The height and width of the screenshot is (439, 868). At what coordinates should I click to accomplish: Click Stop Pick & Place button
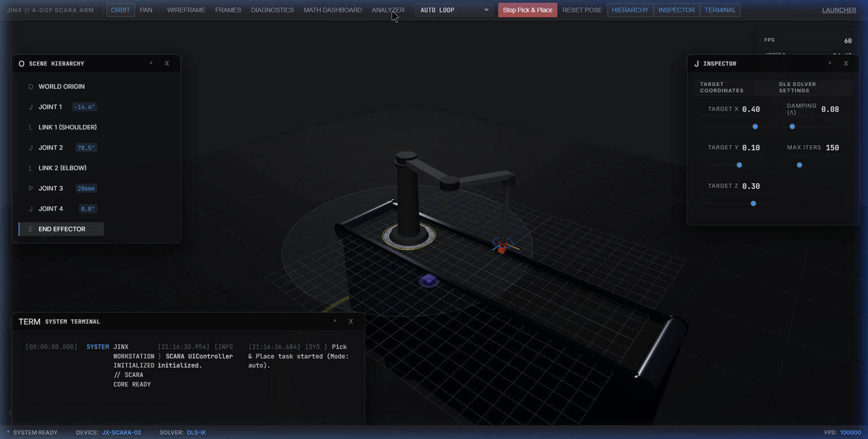point(528,10)
